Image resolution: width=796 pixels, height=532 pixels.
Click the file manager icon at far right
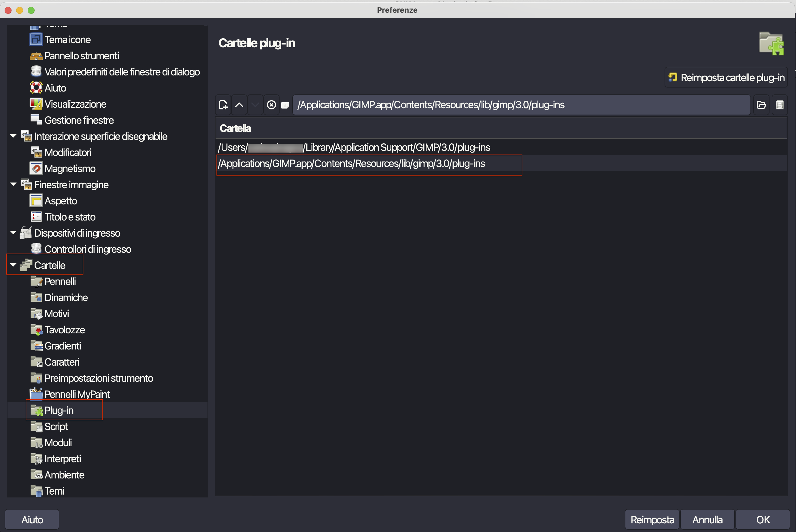point(780,105)
